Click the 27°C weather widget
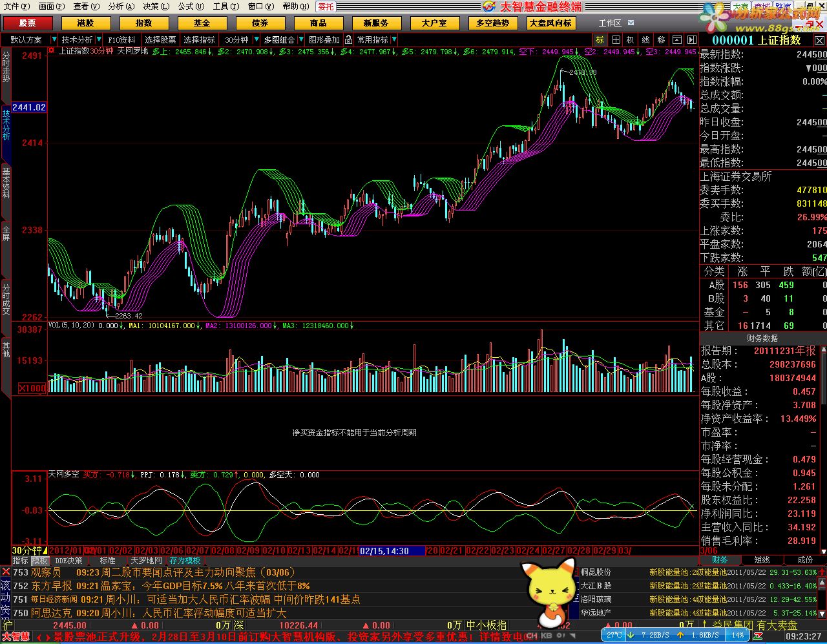This screenshot has width=827, height=644. point(614,635)
